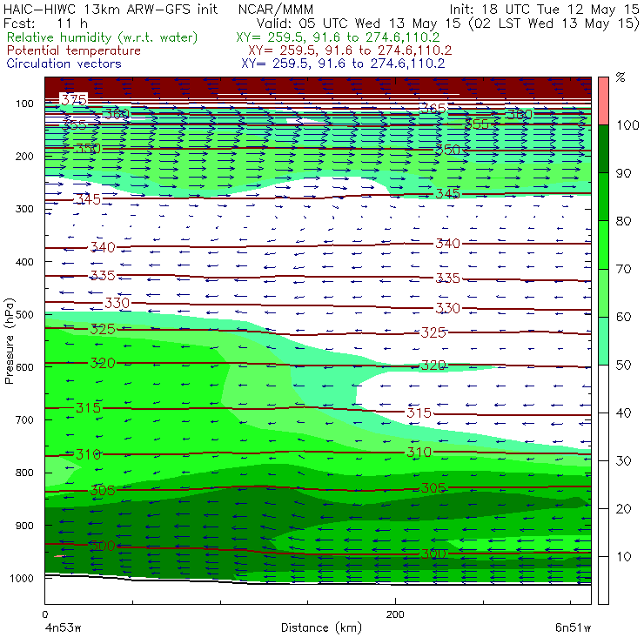Click the '6n51w' end coordinate label

click(573, 628)
